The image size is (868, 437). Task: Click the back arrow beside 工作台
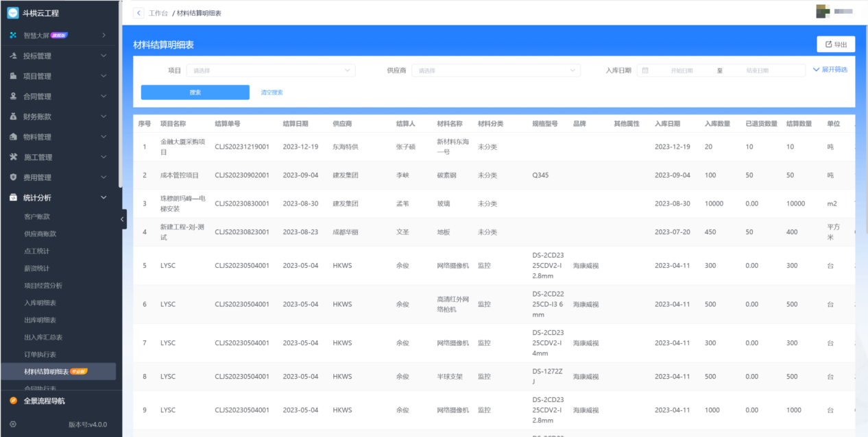139,13
